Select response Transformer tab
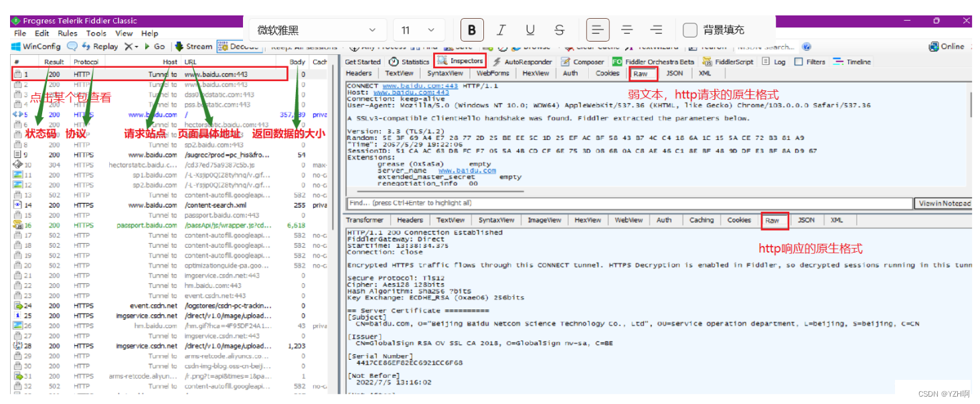Viewport: 980px width, 404px height. click(x=365, y=220)
